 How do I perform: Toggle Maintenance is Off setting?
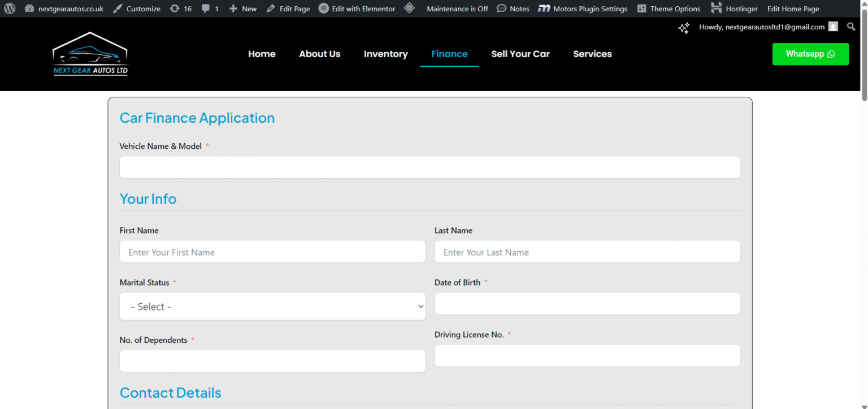457,8
